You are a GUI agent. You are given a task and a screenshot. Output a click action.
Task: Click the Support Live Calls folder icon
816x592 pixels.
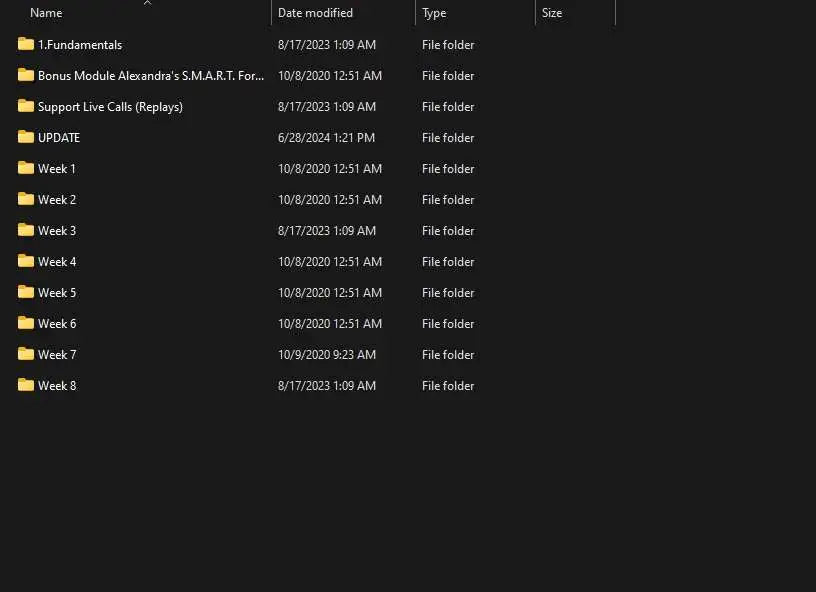point(26,106)
